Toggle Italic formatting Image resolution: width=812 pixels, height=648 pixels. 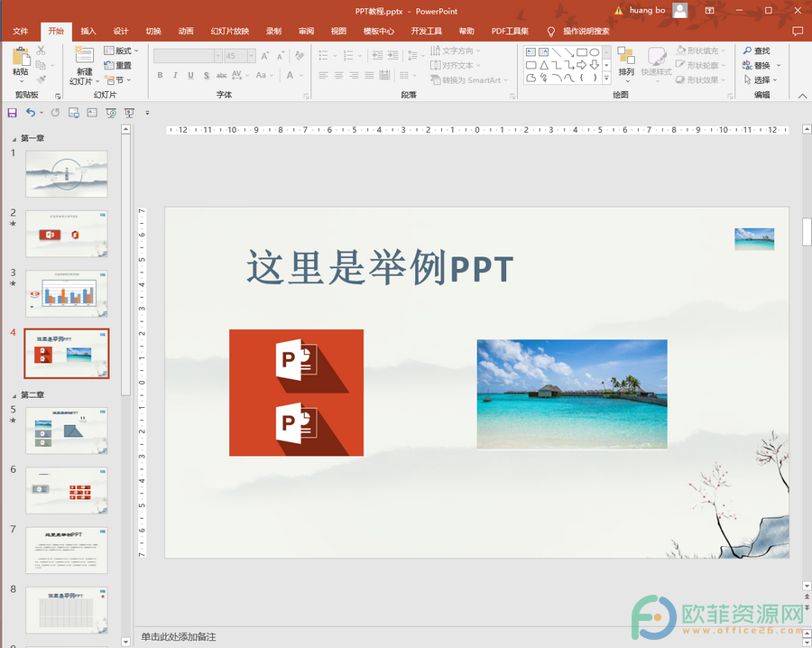175,75
